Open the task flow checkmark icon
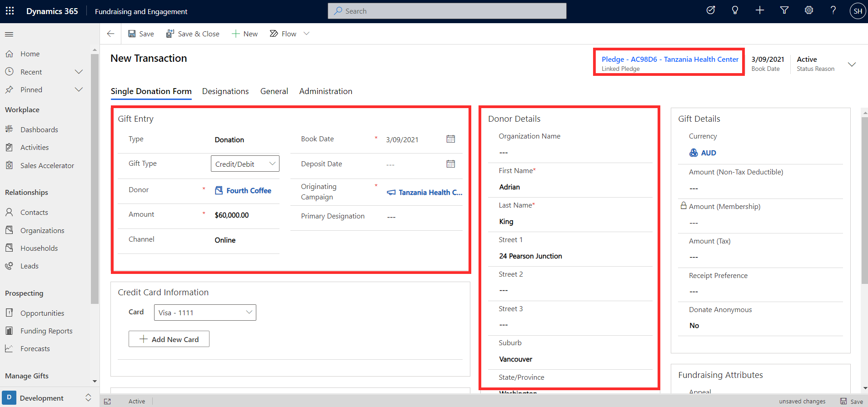Viewport: 868px width, 407px height. pyautogui.click(x=711, y=10)
